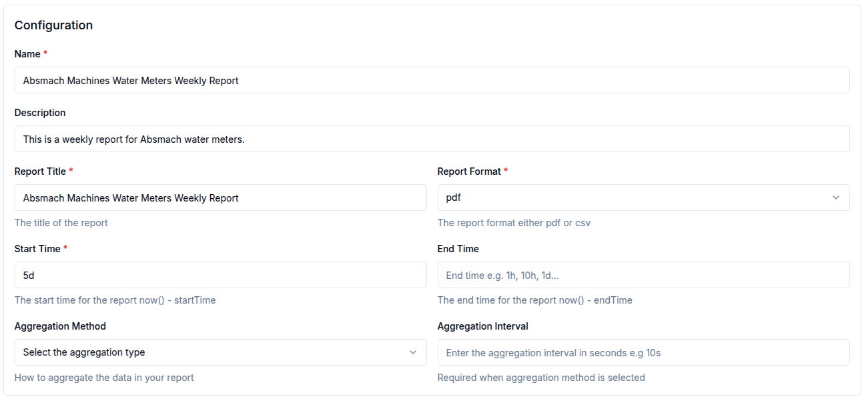
Task: Click the 'Report Title' field label
Action: [39, 171]
